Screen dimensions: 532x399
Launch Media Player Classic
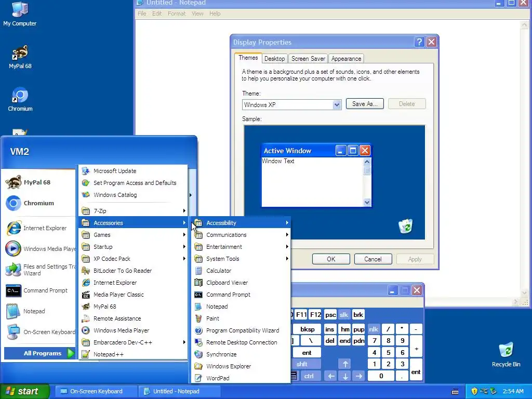pos(134,295)
